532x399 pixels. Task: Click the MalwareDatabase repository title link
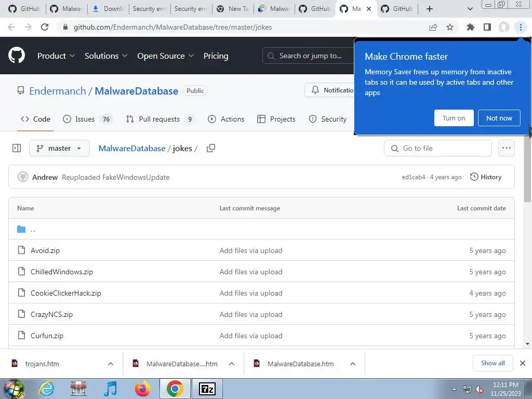point(137,91)
